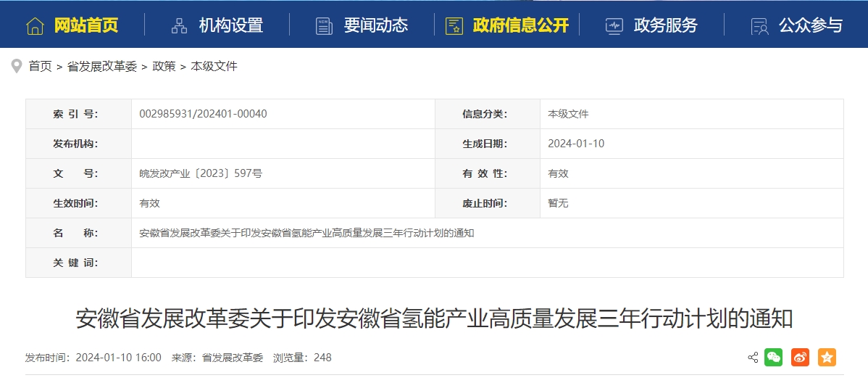Go to 政策 in breadcrumb trail
Image resolution: width=868 pixels, height=391 pixels.
pyautogui.click(x=164, y=66)
